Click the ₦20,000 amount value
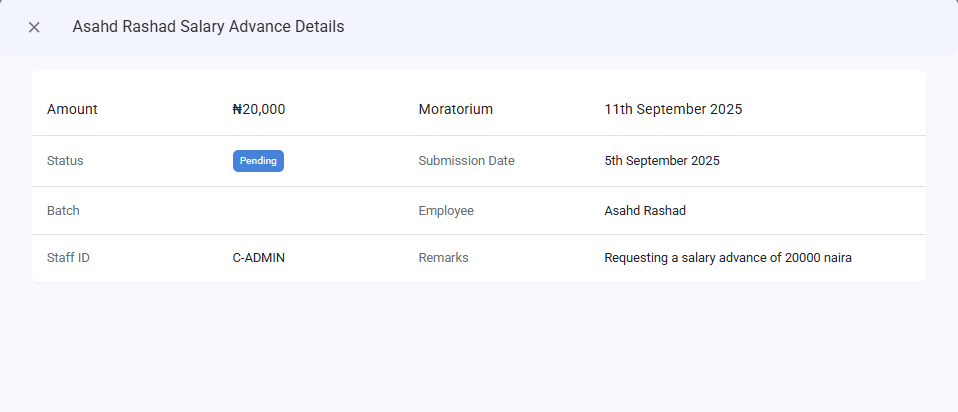 (x=259, y=109)
